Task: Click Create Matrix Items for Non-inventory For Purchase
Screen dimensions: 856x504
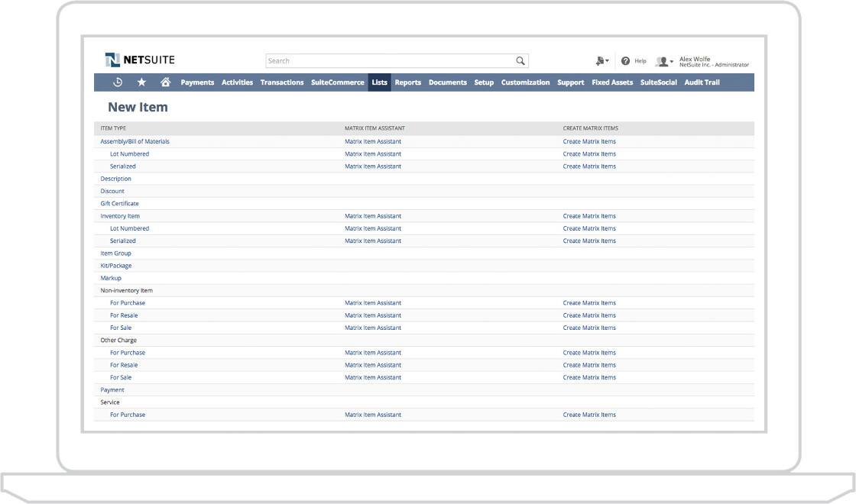Action: 589,302
